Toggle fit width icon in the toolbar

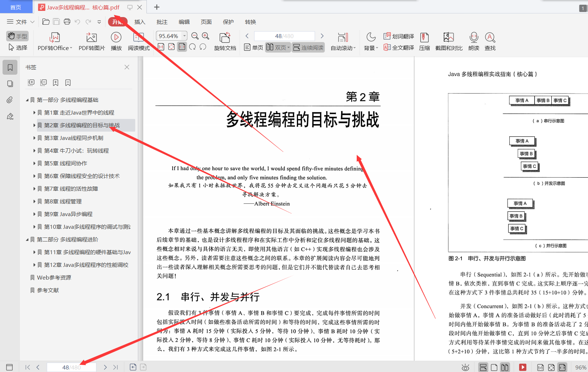[182, 47]
